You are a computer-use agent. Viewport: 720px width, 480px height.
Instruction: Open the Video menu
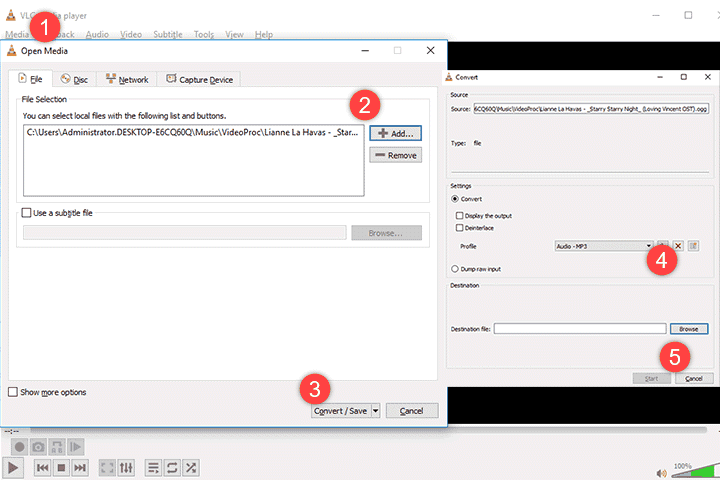(x=131, y=34)
